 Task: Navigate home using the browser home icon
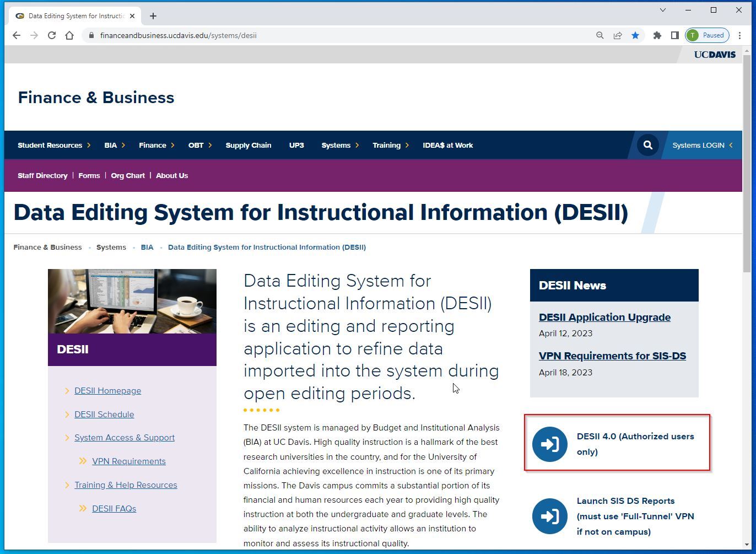pyautogui.click(x=69, y=35)
